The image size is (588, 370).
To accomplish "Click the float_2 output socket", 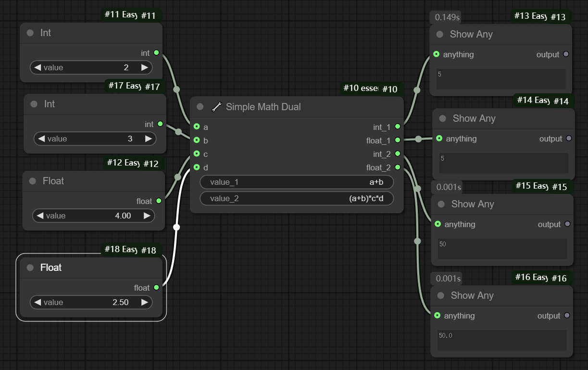I will tap(398, 167).
